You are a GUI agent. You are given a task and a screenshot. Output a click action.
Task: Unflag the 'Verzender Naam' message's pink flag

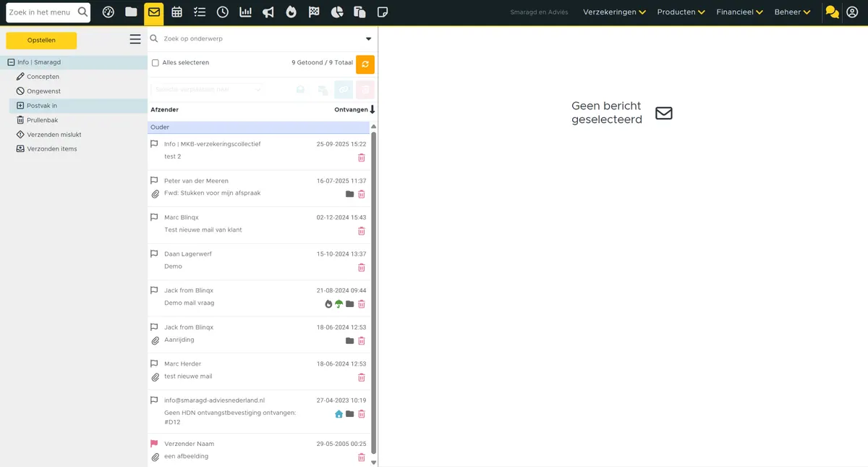tap(154, 444)
